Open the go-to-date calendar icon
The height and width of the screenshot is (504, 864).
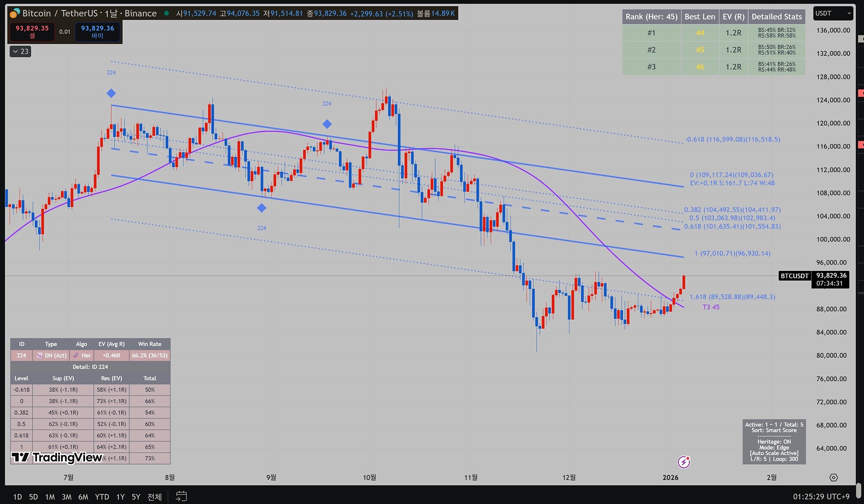click(181, 496)
